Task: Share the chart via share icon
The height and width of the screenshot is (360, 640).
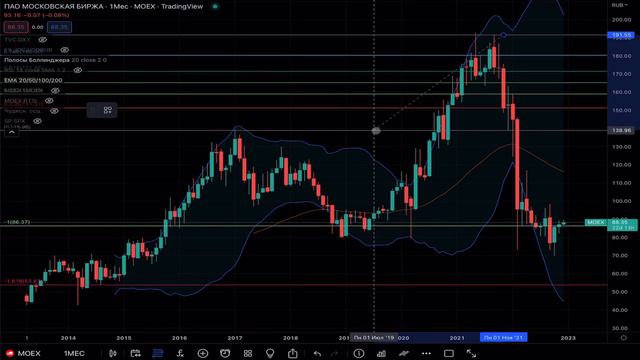Action: pyautogui.click(x=293, y=353)
